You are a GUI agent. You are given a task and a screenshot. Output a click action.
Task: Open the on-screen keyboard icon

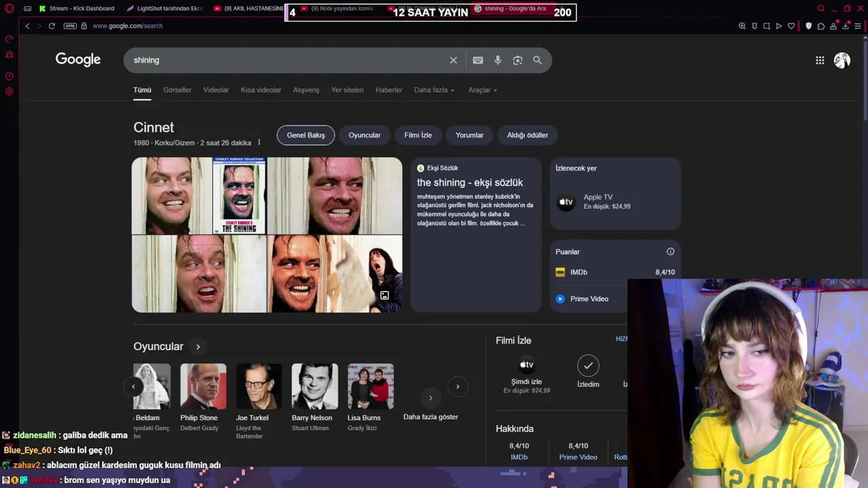[478, 60]
